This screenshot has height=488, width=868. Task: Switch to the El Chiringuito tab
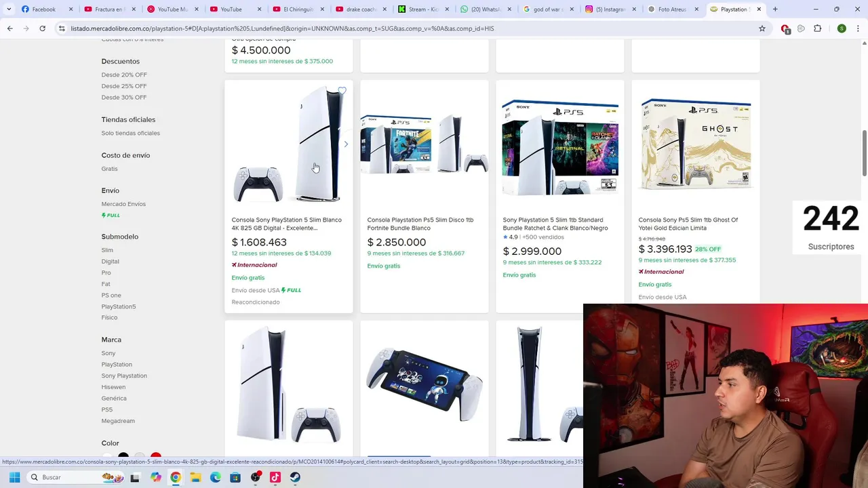pyautogui.click(x=297, y=9)
